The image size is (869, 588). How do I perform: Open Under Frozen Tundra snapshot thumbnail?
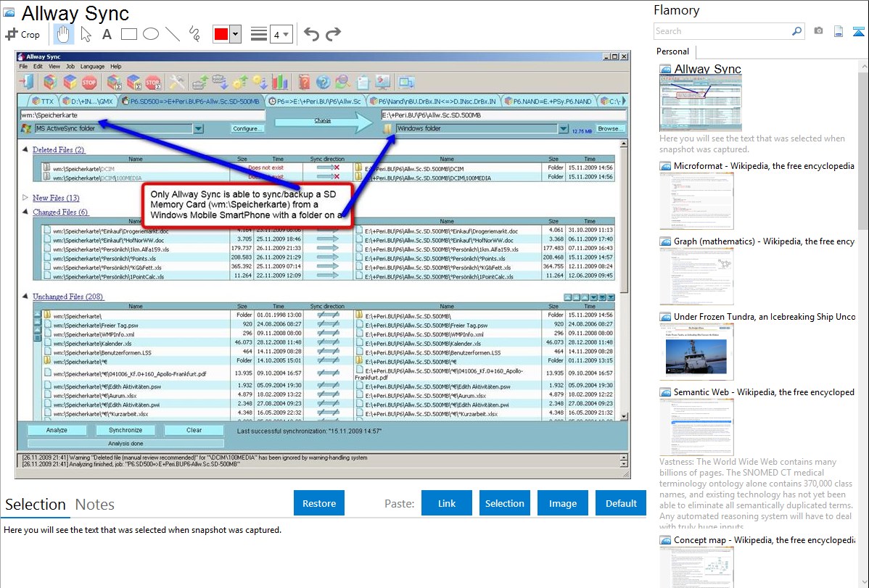pyautogui.click(x=696, y=352)
